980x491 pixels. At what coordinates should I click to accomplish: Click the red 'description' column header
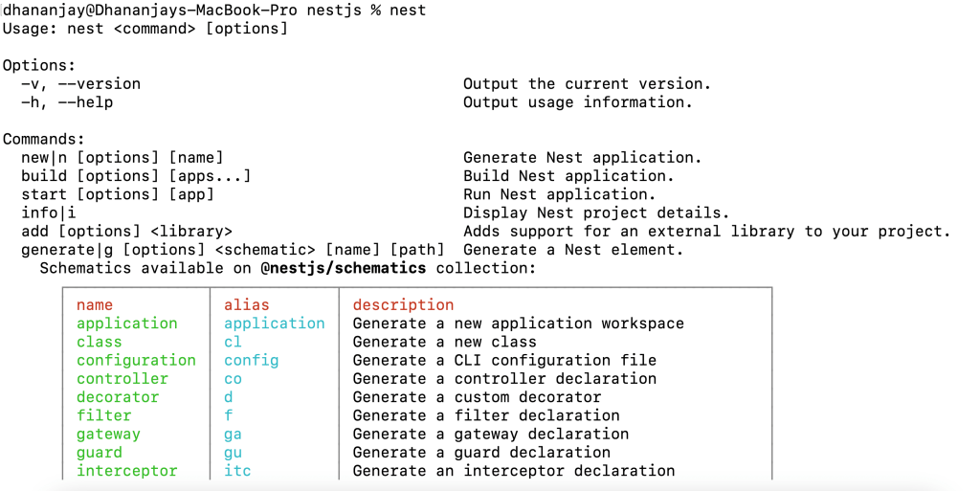coord(403,304)
